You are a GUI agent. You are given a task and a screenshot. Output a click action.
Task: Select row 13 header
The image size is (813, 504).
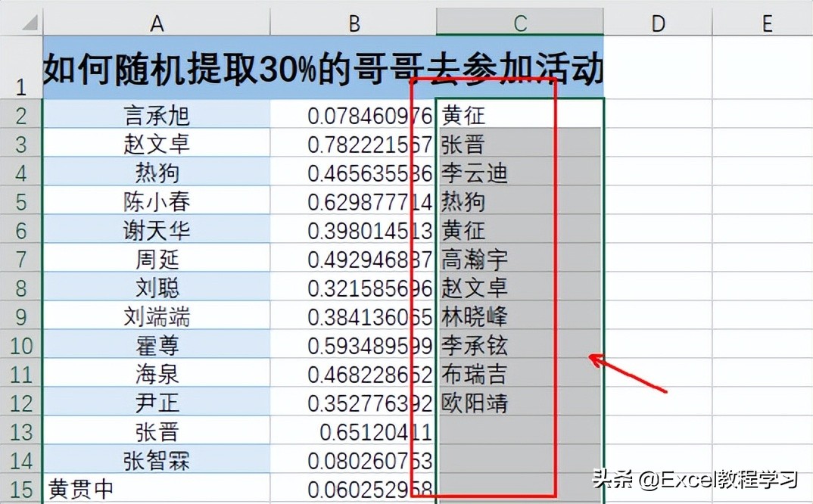click(20, 431)
